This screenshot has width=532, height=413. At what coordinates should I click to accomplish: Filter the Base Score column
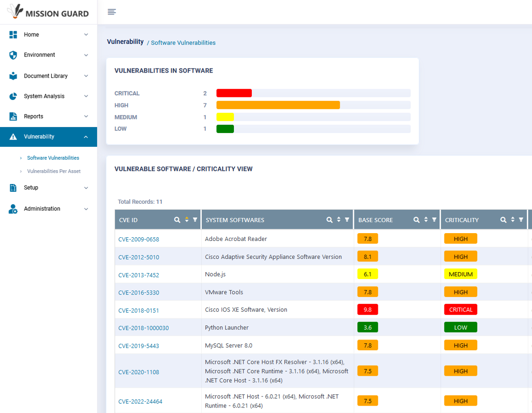[434, 219]
